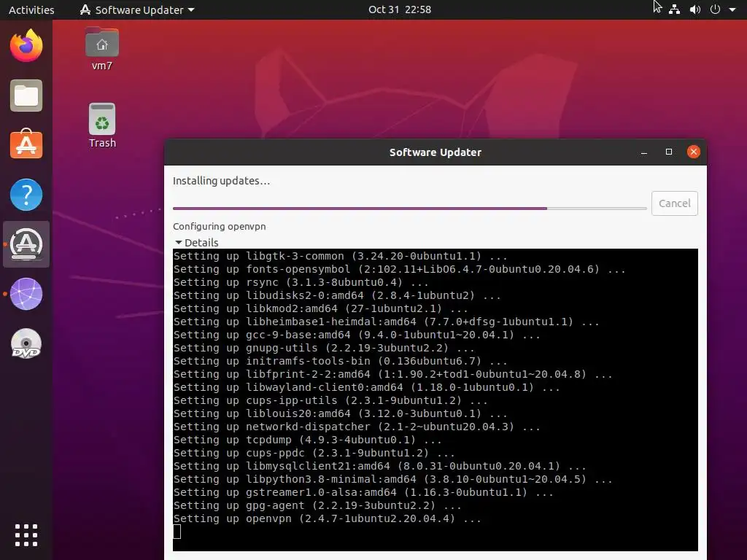
Task: Click line "Setting up tcpdump"
Action: (307, 440)
